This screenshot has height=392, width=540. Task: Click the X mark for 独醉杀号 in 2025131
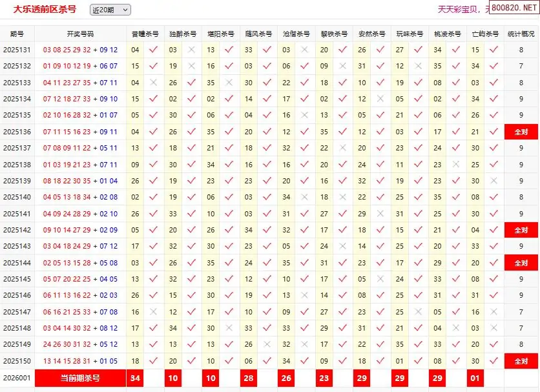click(191, 50)
